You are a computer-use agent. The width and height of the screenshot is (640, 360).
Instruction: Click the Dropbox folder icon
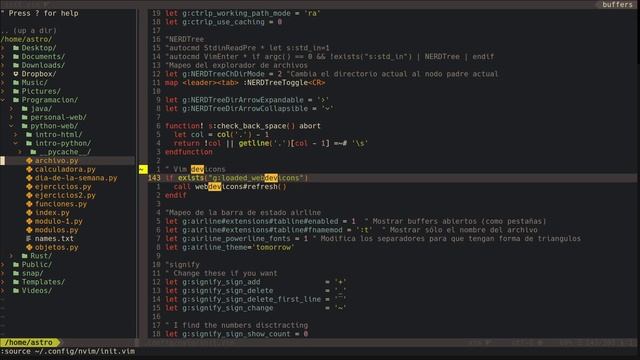[x=16, y=74]
